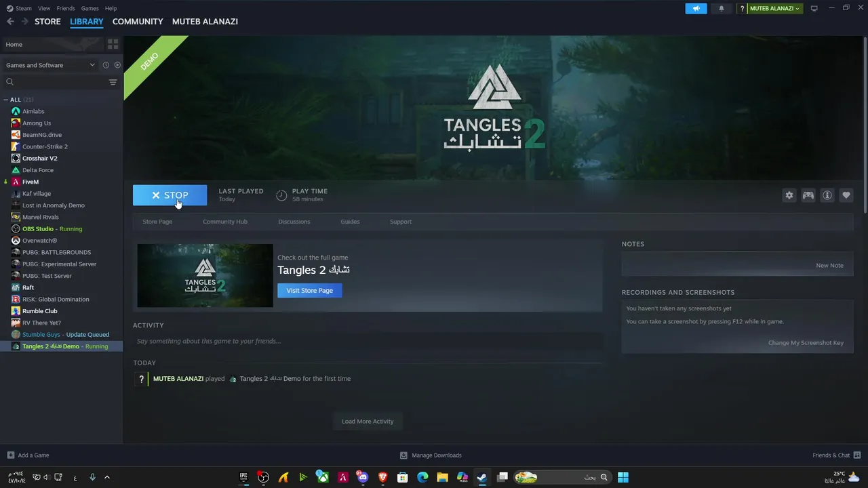Open the Friends menu

pyautogui.click(x=66, y=8)
